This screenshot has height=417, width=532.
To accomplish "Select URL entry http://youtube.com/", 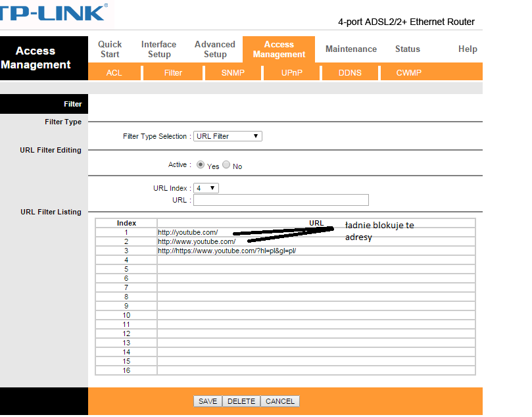I will 187,232.
